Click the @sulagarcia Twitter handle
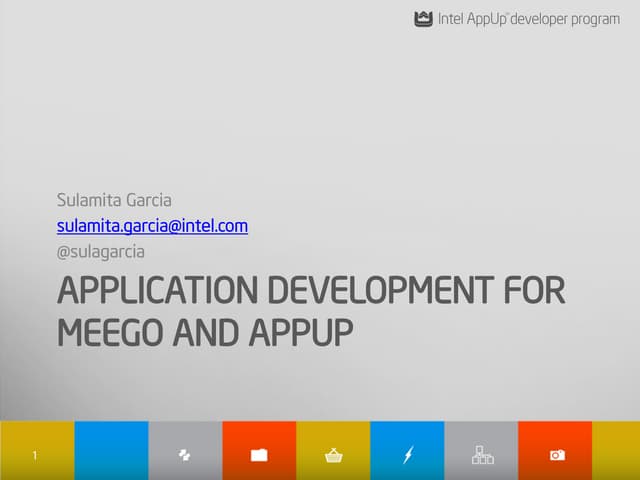 [100, 252]
